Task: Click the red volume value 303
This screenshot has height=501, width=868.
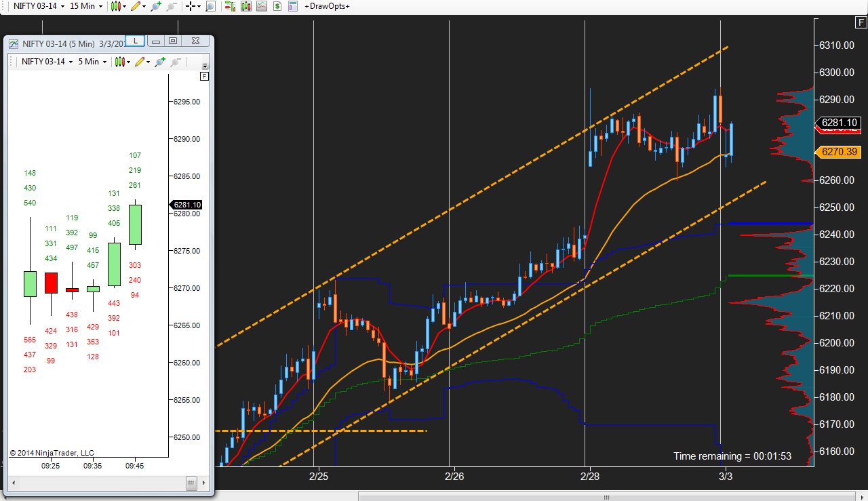Action: coord(135,265)
